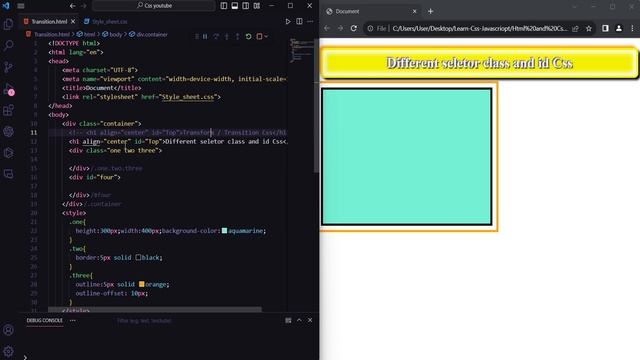Click the editor minimap preview
640x360 pixels.
pos(301,50)
